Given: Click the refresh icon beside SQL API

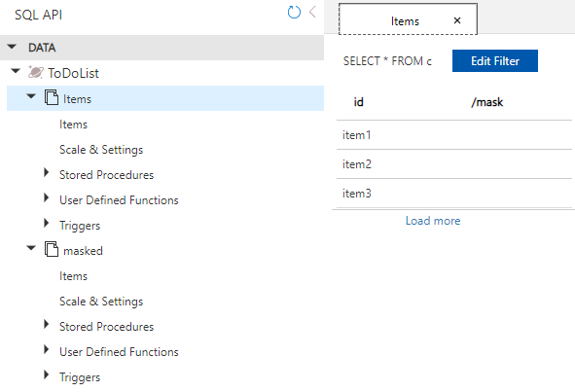Looking at the screenshot, I should [x=294, y=13].
